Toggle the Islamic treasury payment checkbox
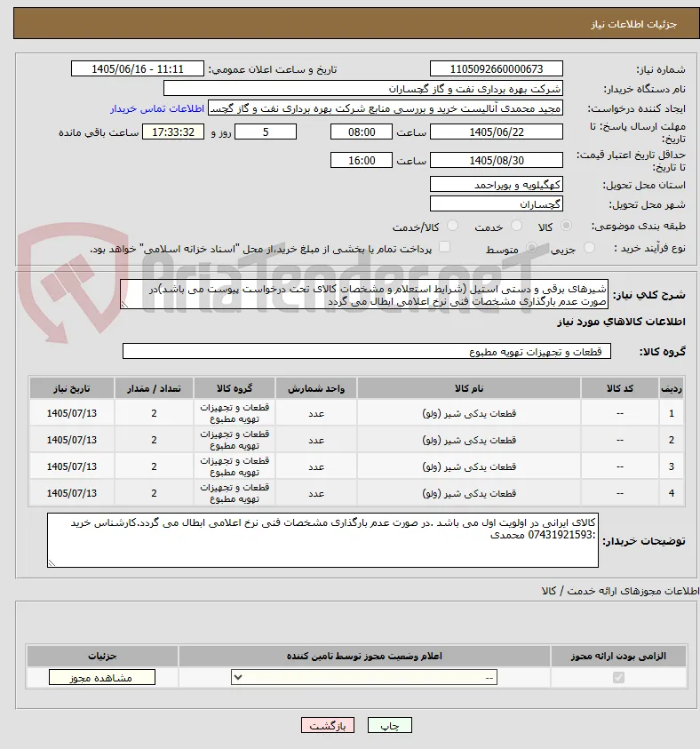The image size is (700, 749). (444, 247)
